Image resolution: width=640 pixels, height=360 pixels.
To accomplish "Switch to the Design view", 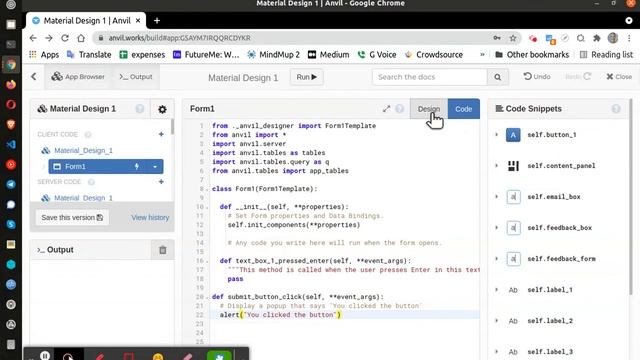I will point(429,109).
